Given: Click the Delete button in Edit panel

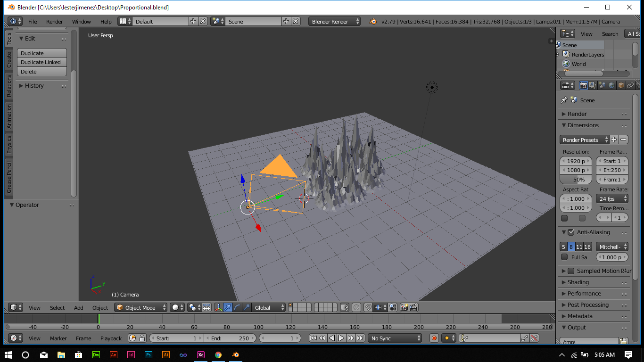Looking at the screenshot, I should click(x=42, y=72).
